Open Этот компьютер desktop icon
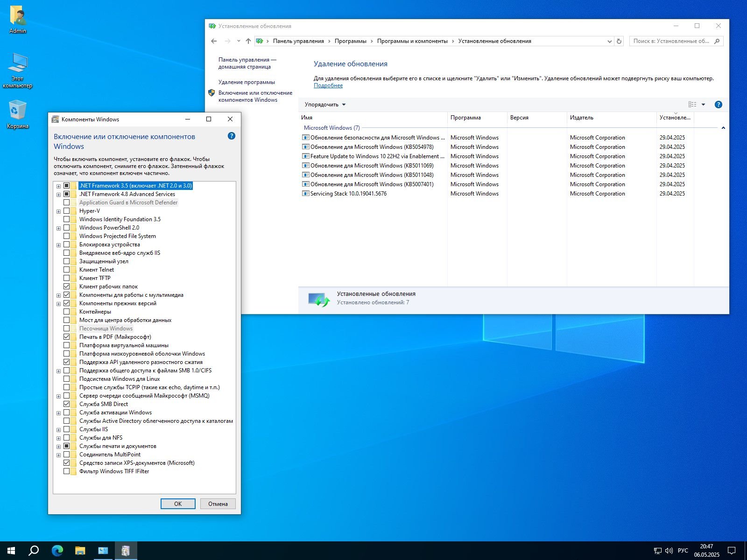This screenshot has width=747, height=560. click(x=18, y=70)
